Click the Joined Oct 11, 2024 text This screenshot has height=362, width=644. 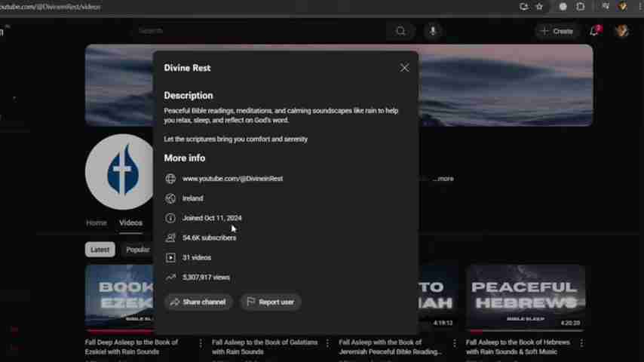coord(212,218)
